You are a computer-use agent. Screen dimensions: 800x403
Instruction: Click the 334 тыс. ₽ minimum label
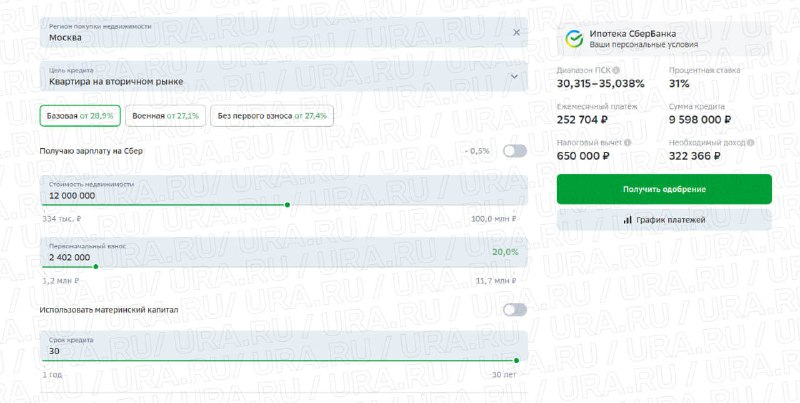click(62, 219)
